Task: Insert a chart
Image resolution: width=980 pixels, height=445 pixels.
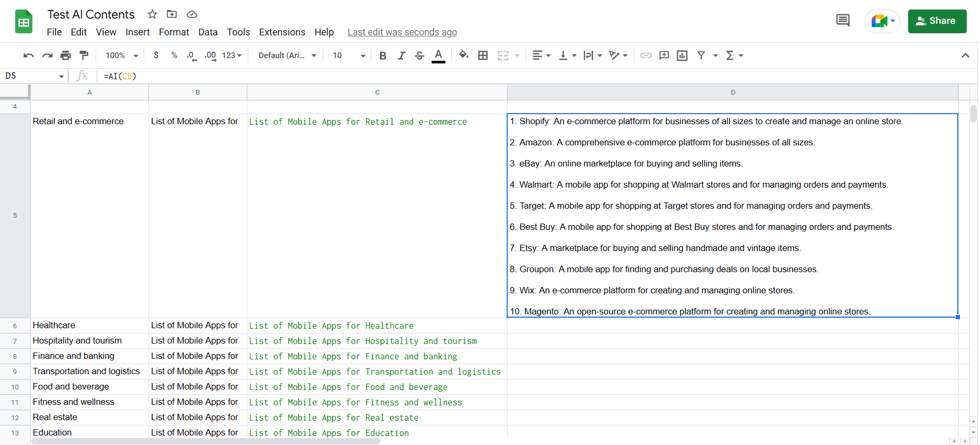Action: coord(682,55)
